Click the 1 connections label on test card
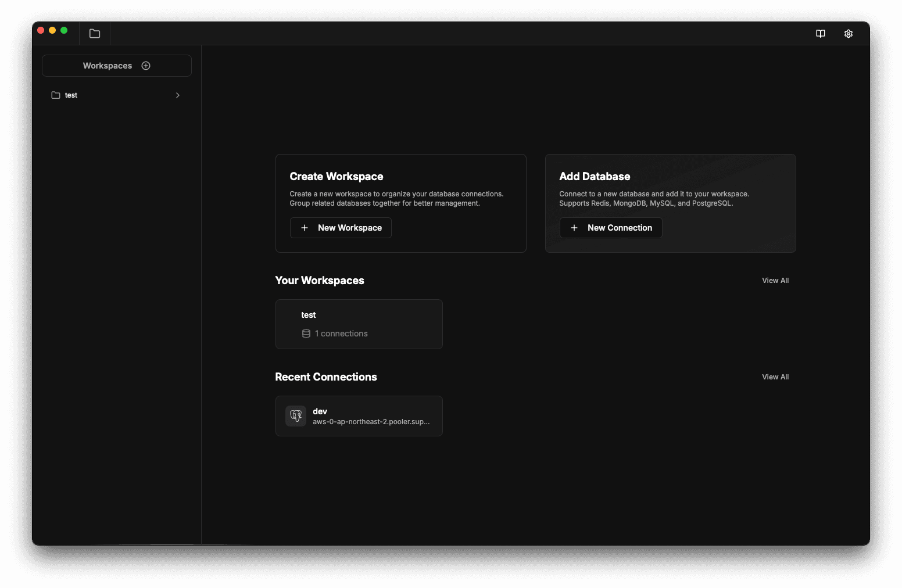This screenshot has width=902, height=588. (341, 334)
